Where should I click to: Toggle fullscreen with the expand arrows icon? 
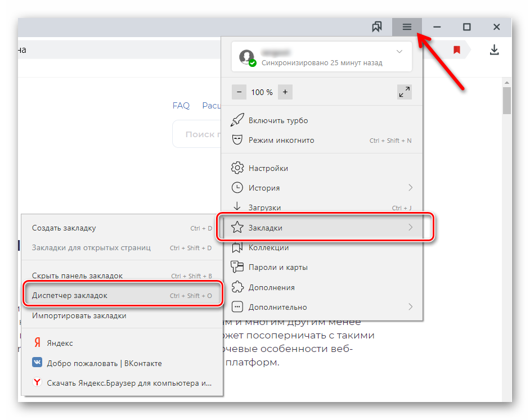(x=404, y=92)
